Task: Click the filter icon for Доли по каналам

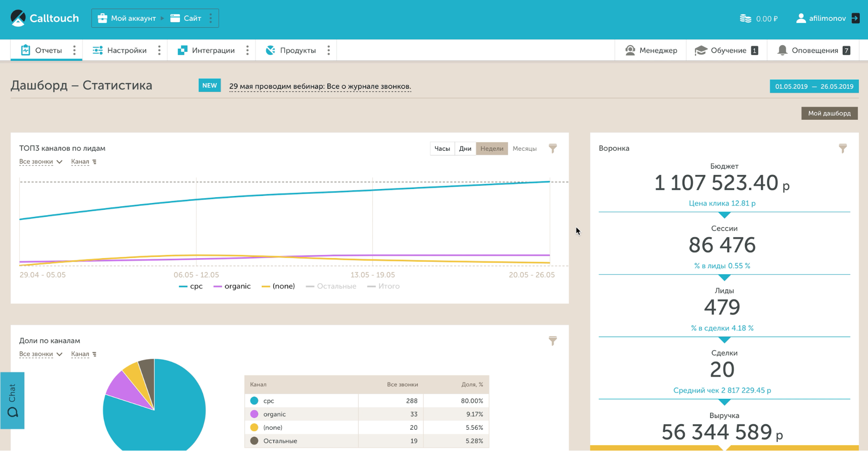Action: pyautogui.click(x=552, y=341)
